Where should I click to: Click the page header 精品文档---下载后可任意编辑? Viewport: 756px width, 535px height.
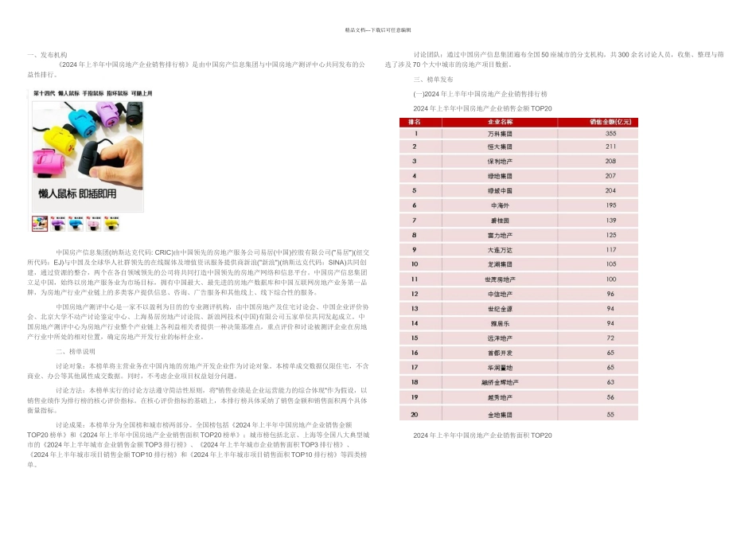[x=378, y=30]
